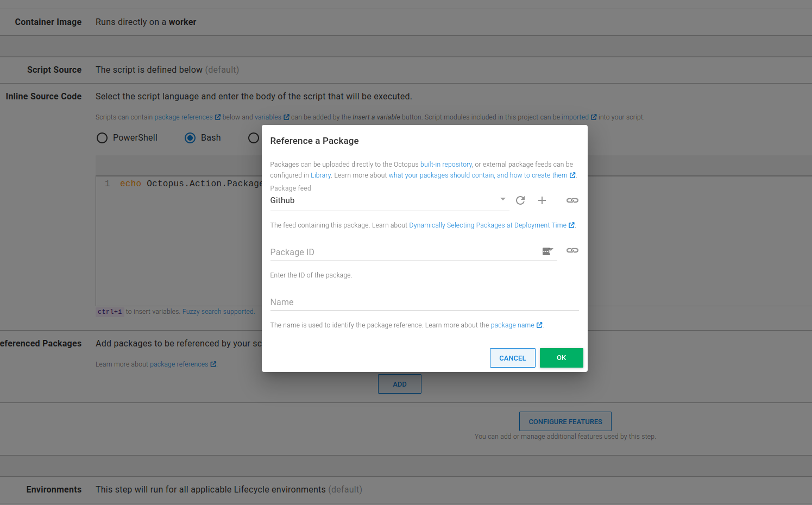The image size is (812, 505).
Task: Open the external link icon next to 'package name'
Action: (x=538, y=325)
